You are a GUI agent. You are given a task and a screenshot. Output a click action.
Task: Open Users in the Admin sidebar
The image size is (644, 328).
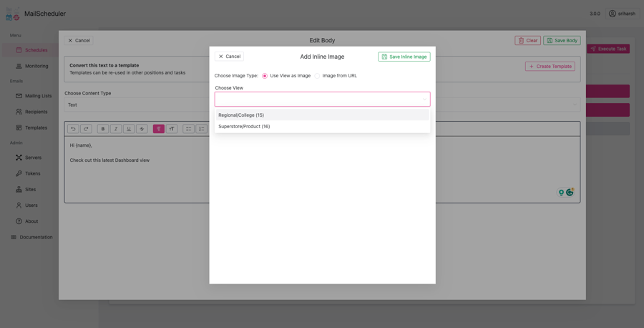coord(30,205)
